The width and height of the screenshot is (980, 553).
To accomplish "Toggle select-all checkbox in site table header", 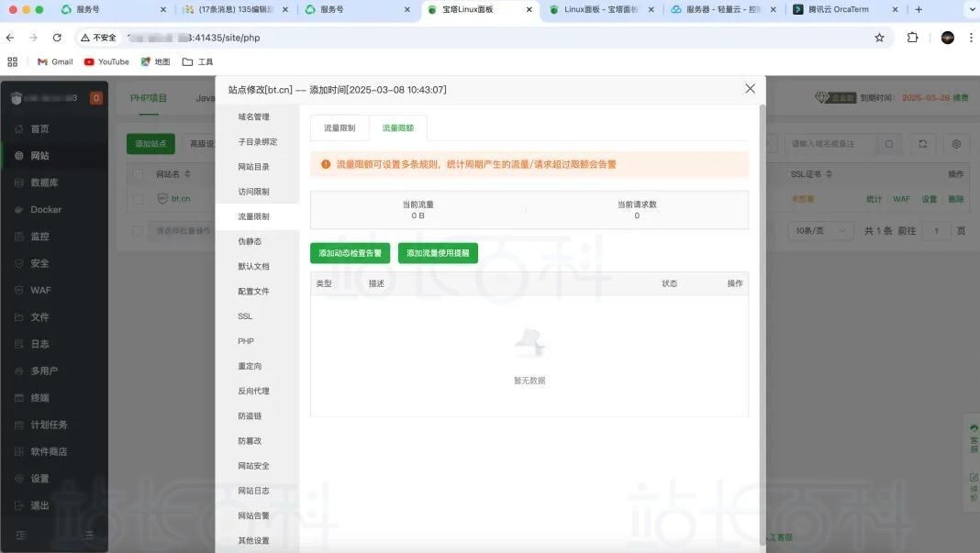I will [138, 173].
